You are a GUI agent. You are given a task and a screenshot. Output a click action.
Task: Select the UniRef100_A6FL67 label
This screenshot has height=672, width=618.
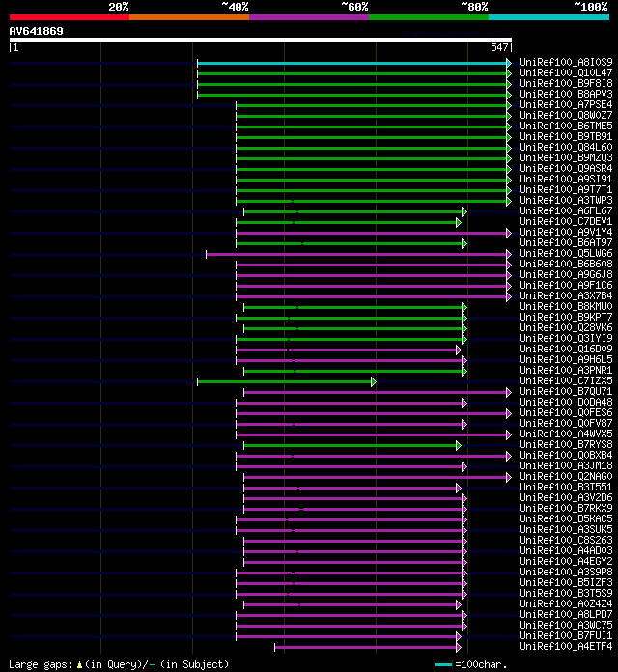(566, 211)
